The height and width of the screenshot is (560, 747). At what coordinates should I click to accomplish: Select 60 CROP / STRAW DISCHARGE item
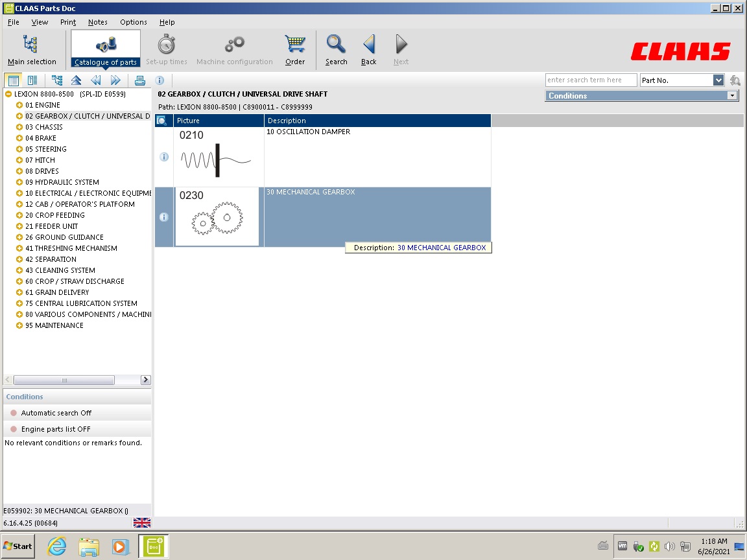point(75,281)
